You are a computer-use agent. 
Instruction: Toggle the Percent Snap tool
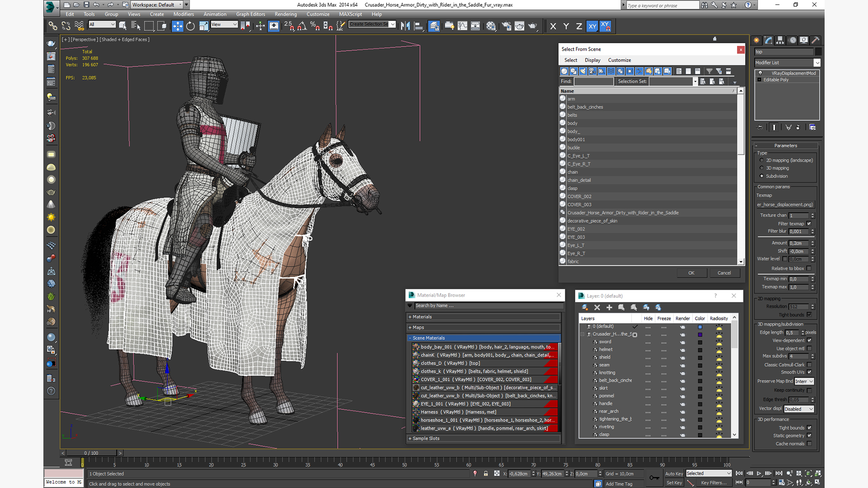(x=315, y=26)
